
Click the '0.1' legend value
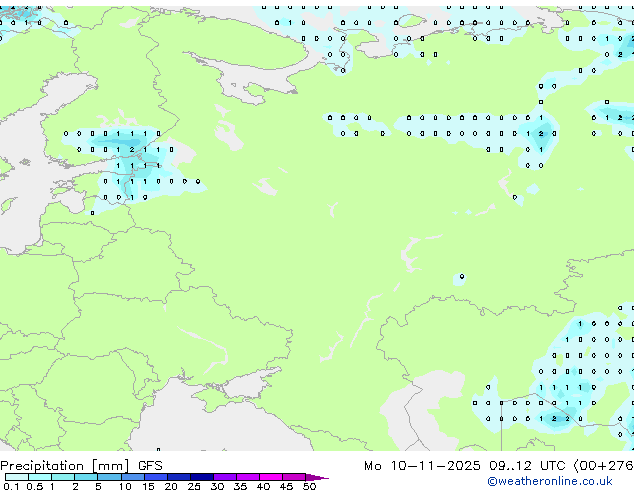(11, 486)
